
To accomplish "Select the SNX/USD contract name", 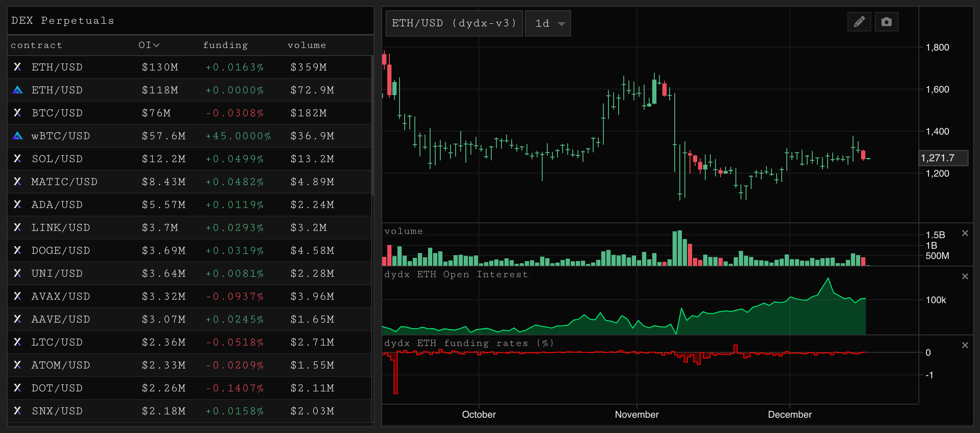I will (x=57, y=411).
